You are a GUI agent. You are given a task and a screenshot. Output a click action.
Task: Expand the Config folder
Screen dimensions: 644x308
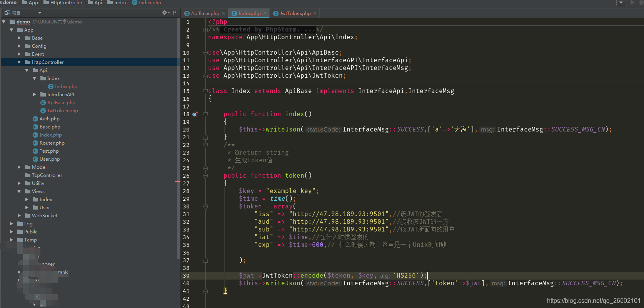(x=19, y=46)
